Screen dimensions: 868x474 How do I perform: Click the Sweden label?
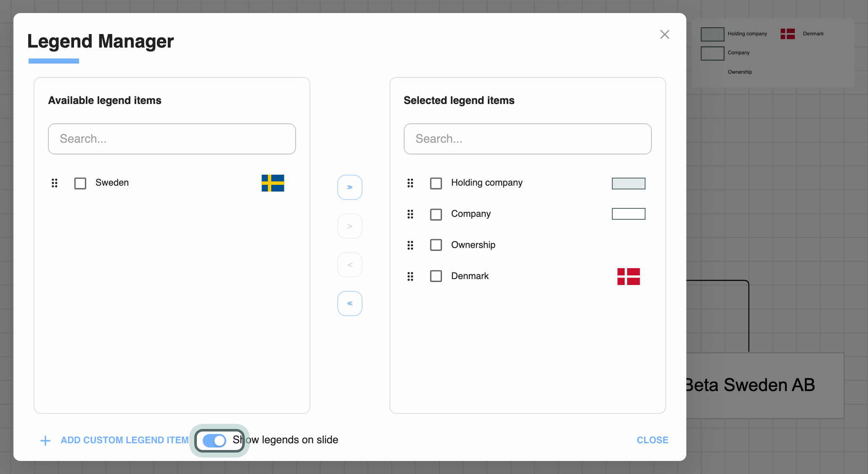click(112, 183)
